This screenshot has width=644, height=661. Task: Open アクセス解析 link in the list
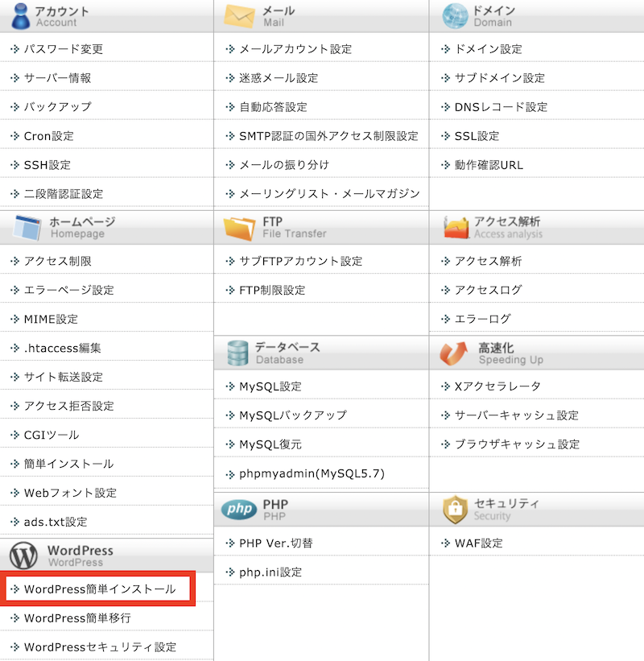489,261
